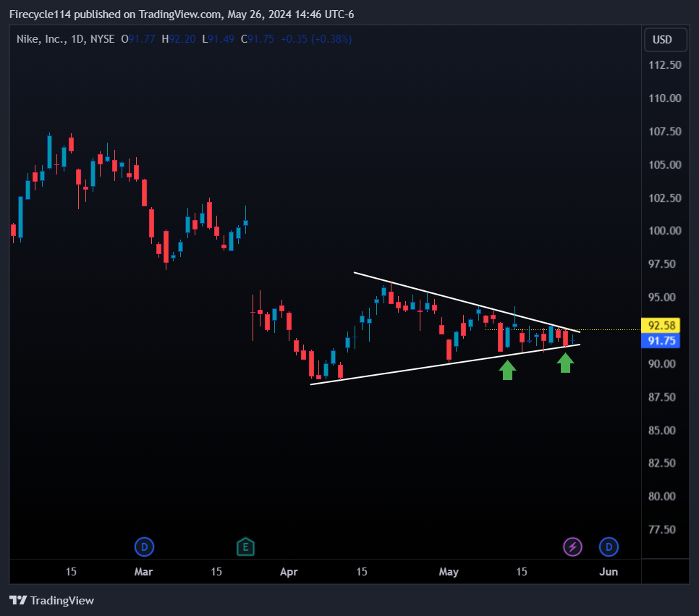
Task: Click the right green up arrow marker
Action: 565,363
